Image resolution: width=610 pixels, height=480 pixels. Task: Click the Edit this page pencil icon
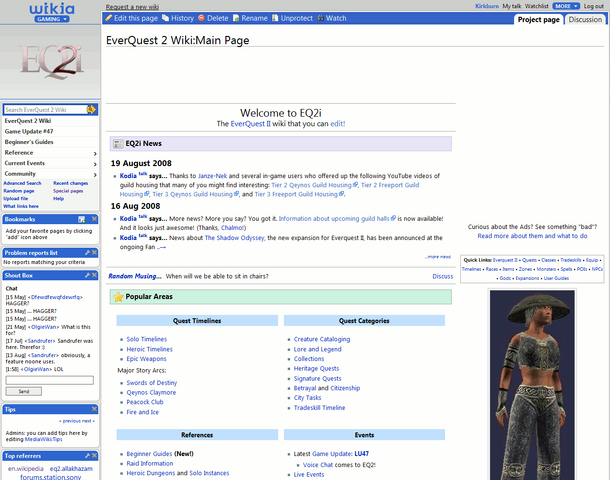(109, 18)
